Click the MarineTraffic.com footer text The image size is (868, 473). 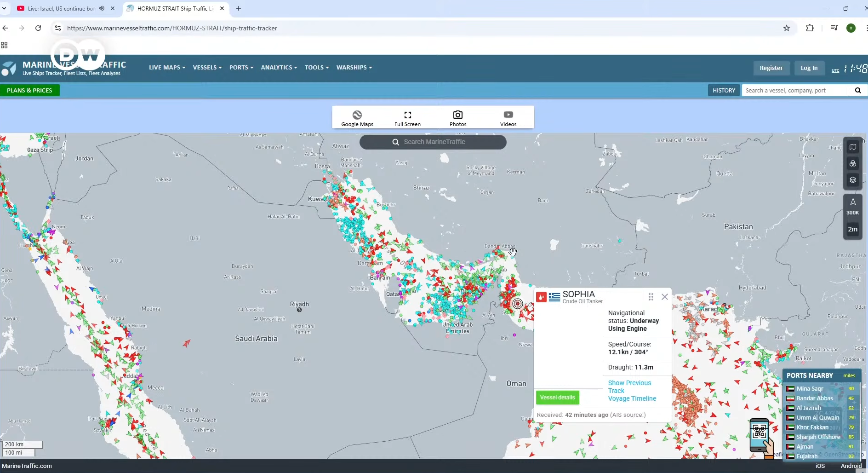click(27, 466)
